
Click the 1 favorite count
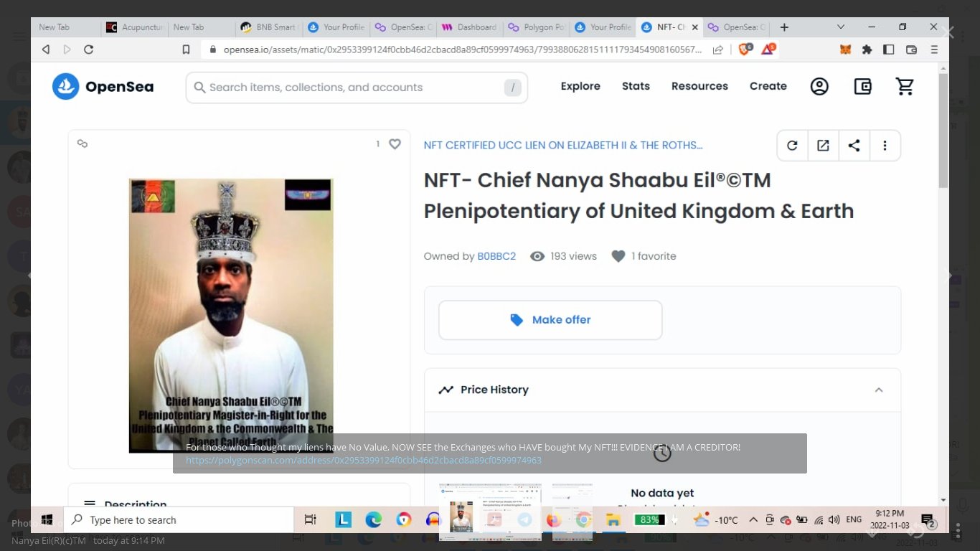click(x=654, y=256)
